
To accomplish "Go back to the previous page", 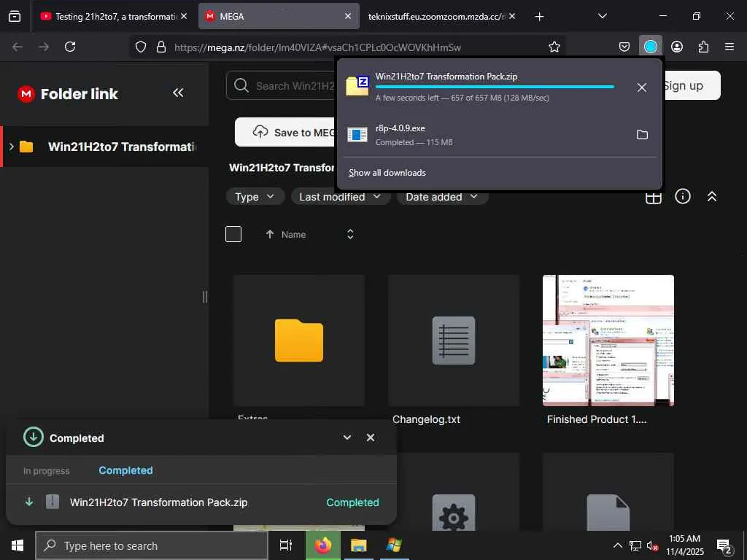I will tap(18, 47).
